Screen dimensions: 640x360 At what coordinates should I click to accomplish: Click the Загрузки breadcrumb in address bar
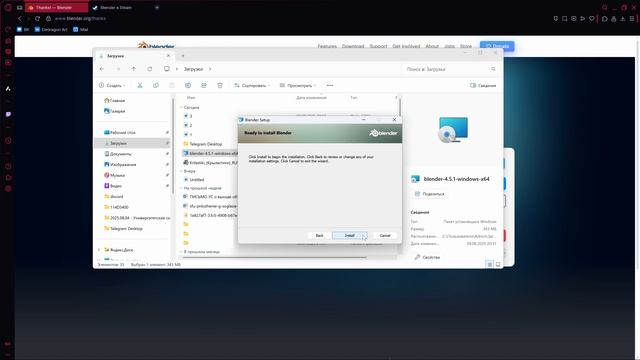tap(193, 69)
